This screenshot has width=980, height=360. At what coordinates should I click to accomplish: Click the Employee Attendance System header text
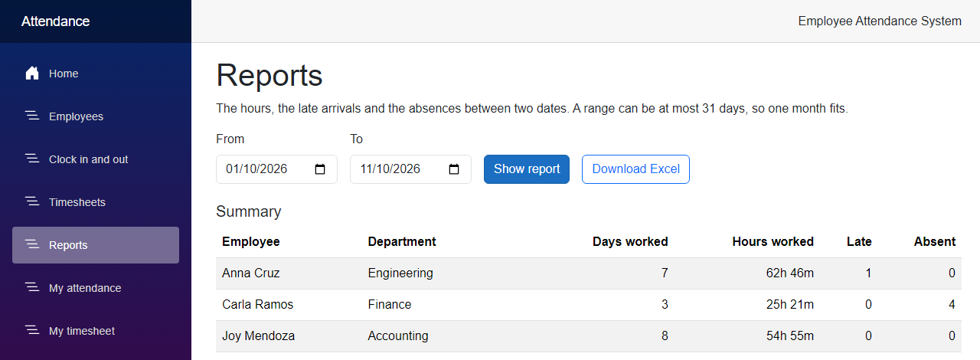coord(880,21)
